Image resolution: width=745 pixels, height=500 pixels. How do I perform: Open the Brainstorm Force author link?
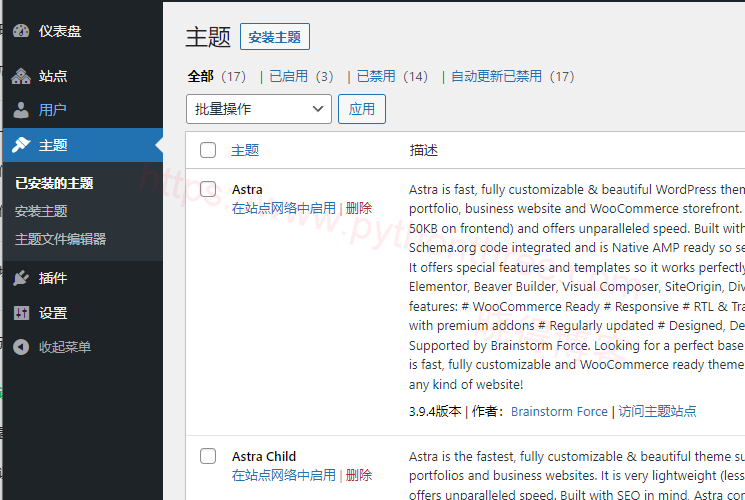click(559, 412)
